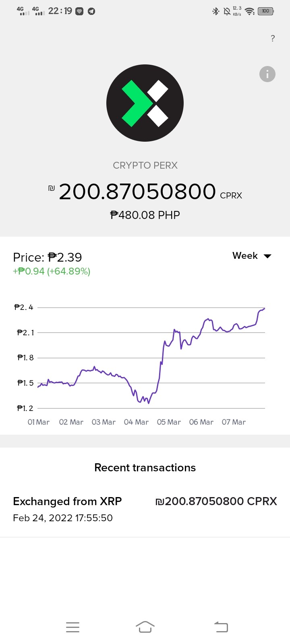
Task: Expand chart period using the down arrow
Action: click(x=267, y=256)
